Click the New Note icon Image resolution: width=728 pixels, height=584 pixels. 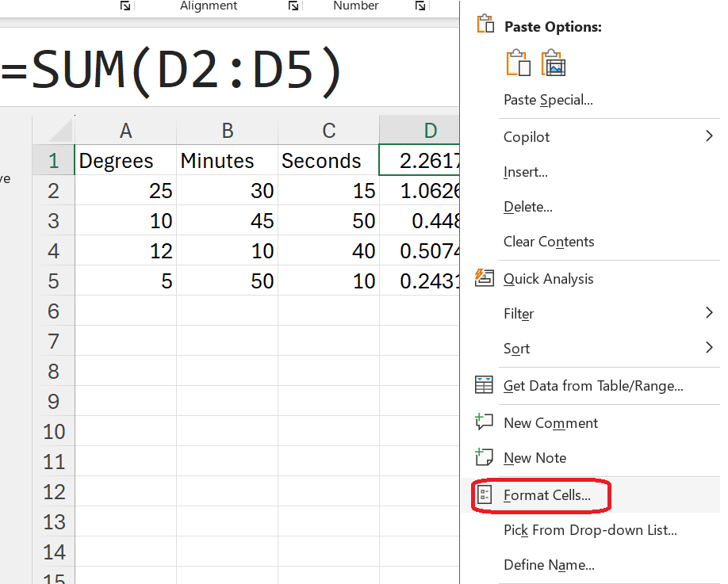point(485,457)
